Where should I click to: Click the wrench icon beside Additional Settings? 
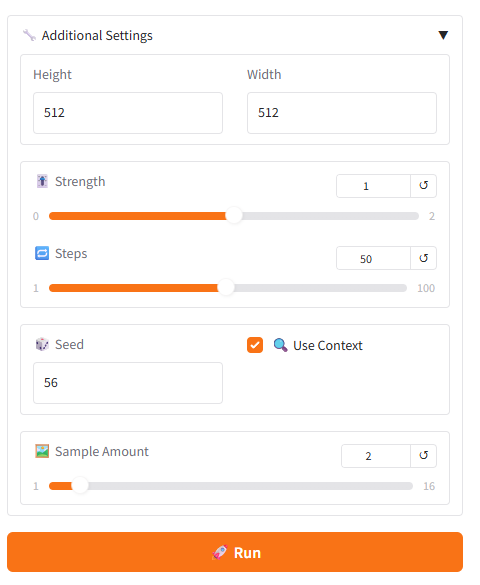(x=29, y=35)
